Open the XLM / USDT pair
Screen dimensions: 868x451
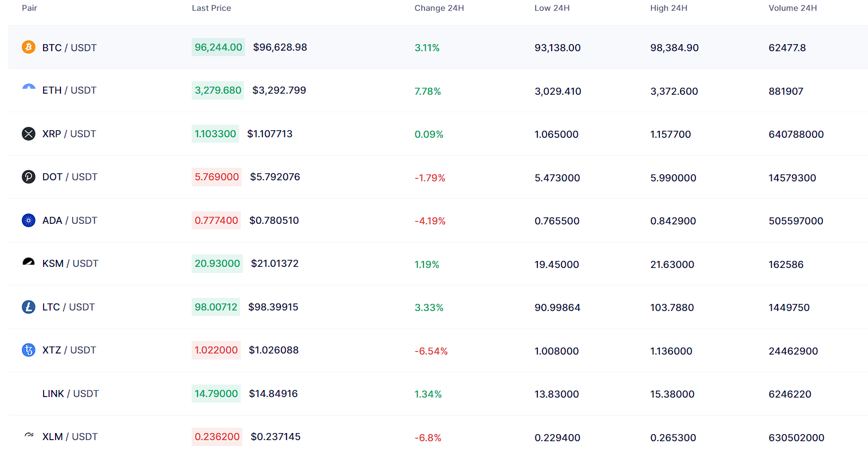70,437
